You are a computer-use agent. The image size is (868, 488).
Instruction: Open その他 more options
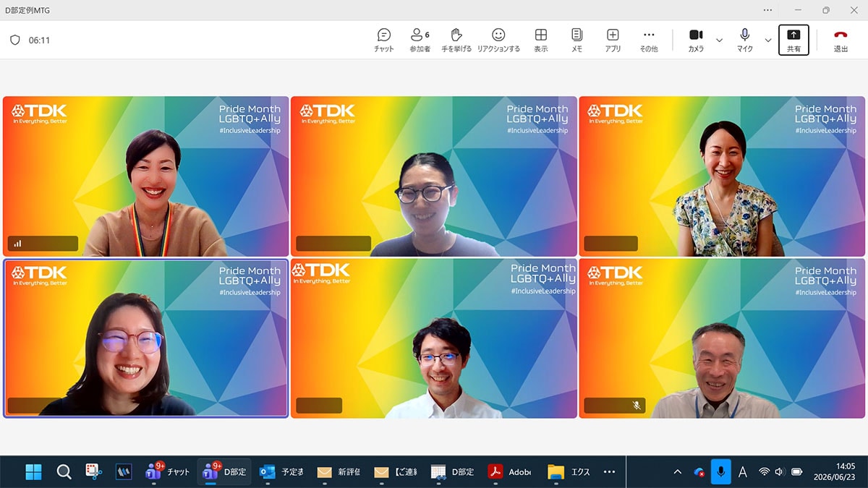point(649,40)
